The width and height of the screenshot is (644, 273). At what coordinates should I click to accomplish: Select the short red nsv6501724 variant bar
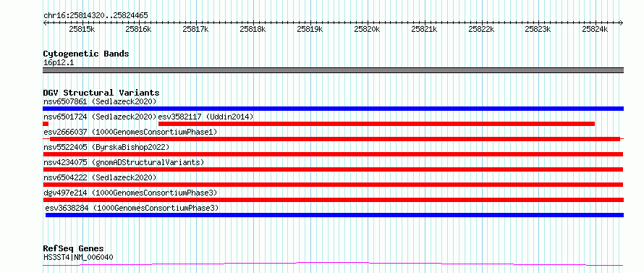(46, 124)
